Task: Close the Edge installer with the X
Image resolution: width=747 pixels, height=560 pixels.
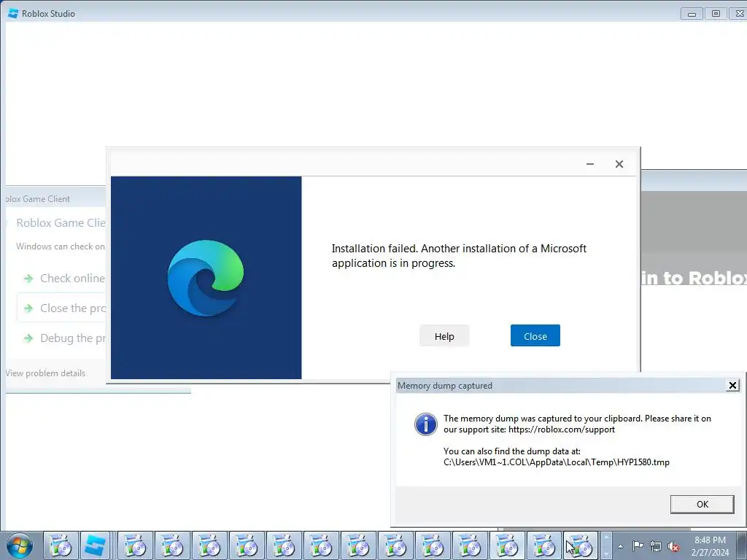Action: click(x=619, y=164)
